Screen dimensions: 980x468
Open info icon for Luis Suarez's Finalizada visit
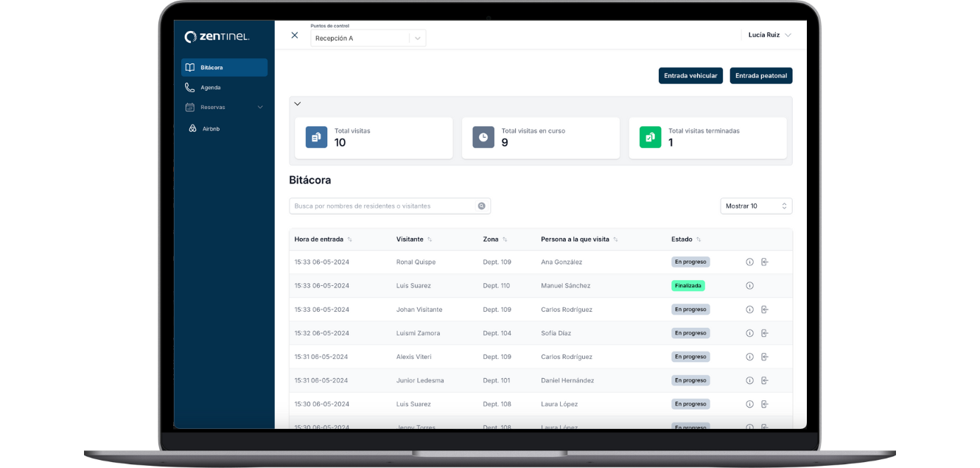click(x=749, y=285)
